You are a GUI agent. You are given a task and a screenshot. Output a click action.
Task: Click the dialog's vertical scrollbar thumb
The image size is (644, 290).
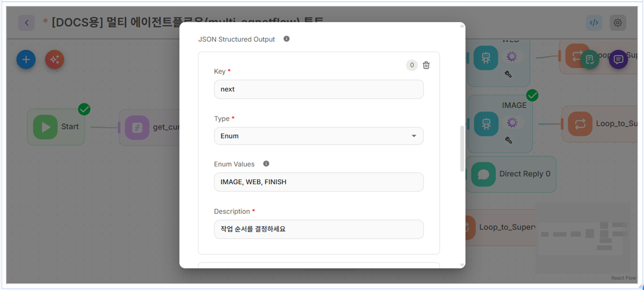coord(462,149)
